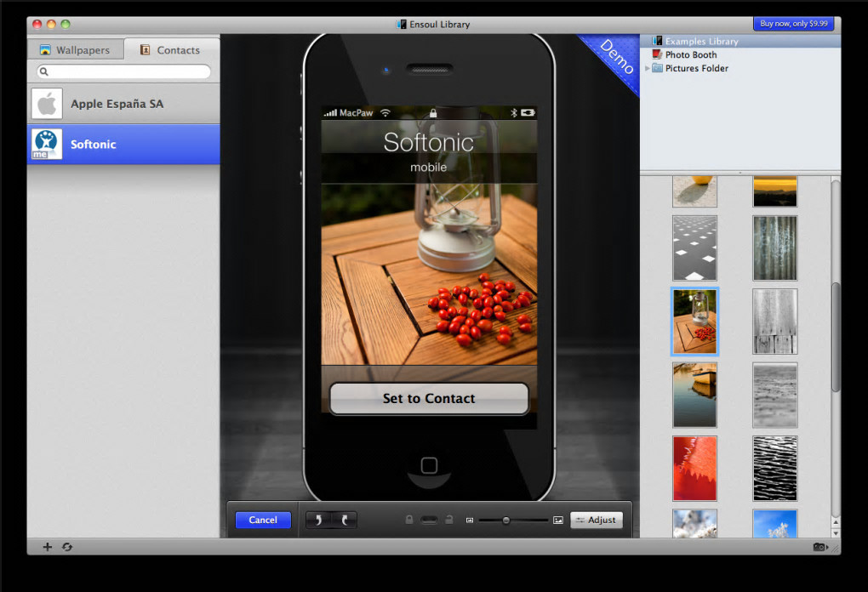Open the camera capture menu
Image resolution: width=868 pixels, height=592 pixels.
point(820,547)
